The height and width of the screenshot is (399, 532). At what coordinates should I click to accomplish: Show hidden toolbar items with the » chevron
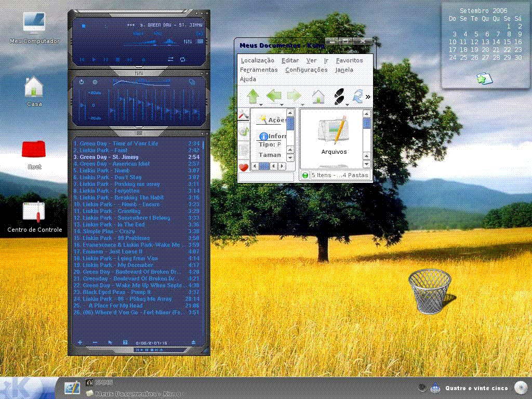[x=368, y=97]
